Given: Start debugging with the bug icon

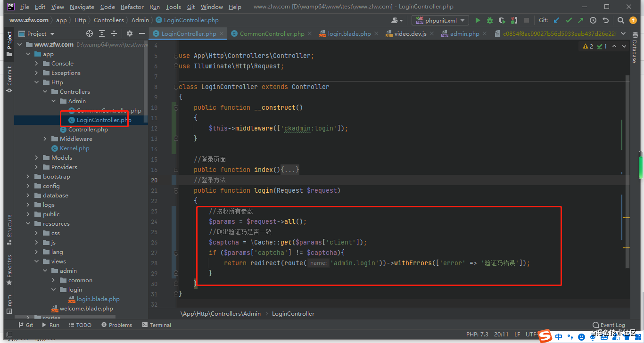Looking at the screenshot, I should click(490, 20).
